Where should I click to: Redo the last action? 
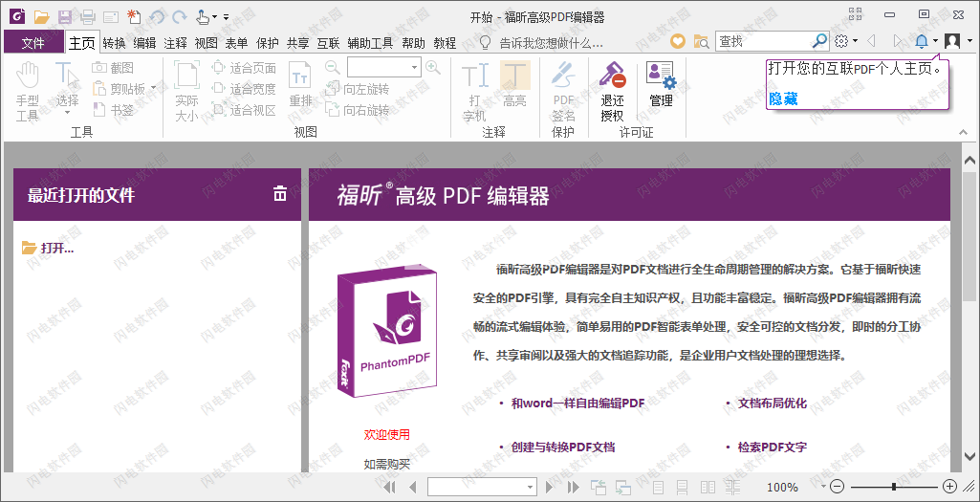click(x=180, y=17)
